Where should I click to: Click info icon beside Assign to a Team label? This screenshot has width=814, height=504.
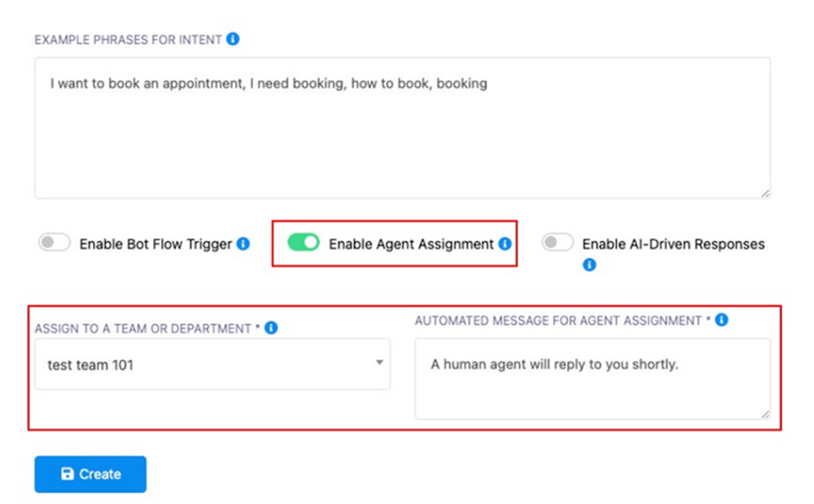pos(271,328)
